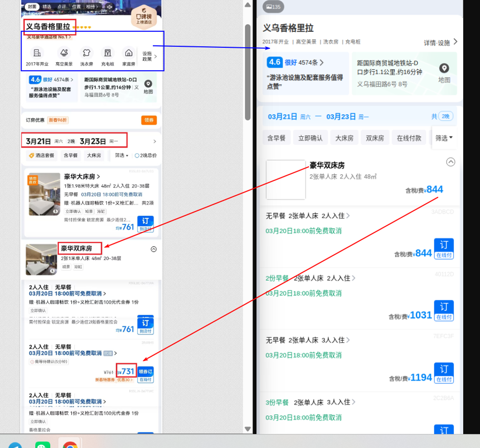Expand 豪华大床房 details chevron

coord(98,177)
